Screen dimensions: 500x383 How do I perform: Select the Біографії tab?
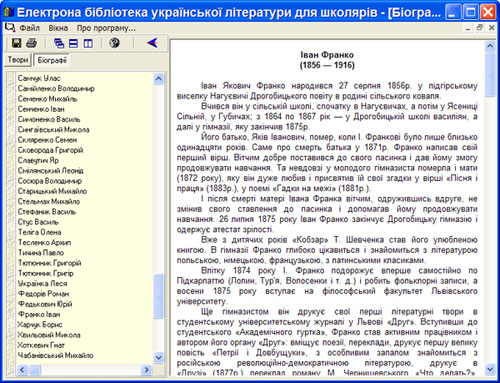(52, 60)
